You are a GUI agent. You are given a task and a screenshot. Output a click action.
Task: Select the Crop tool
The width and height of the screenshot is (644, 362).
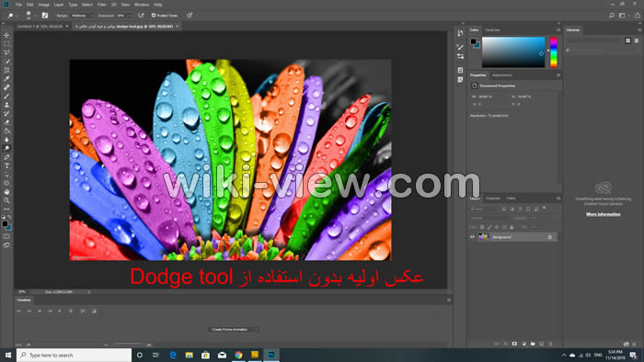(x=6, y=70)
